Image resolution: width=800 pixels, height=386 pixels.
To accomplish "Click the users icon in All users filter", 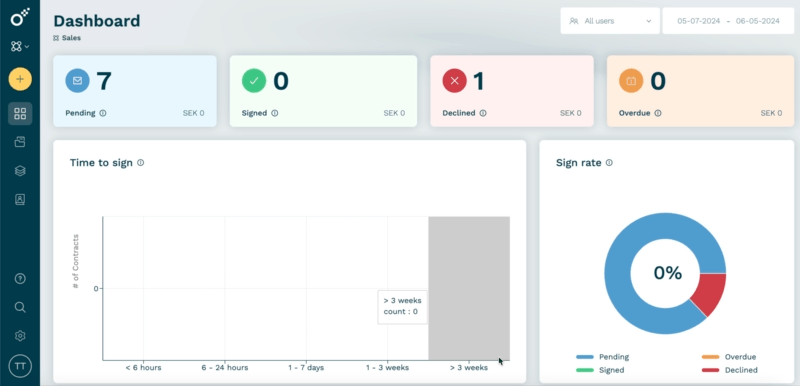I will pos(574,21).
